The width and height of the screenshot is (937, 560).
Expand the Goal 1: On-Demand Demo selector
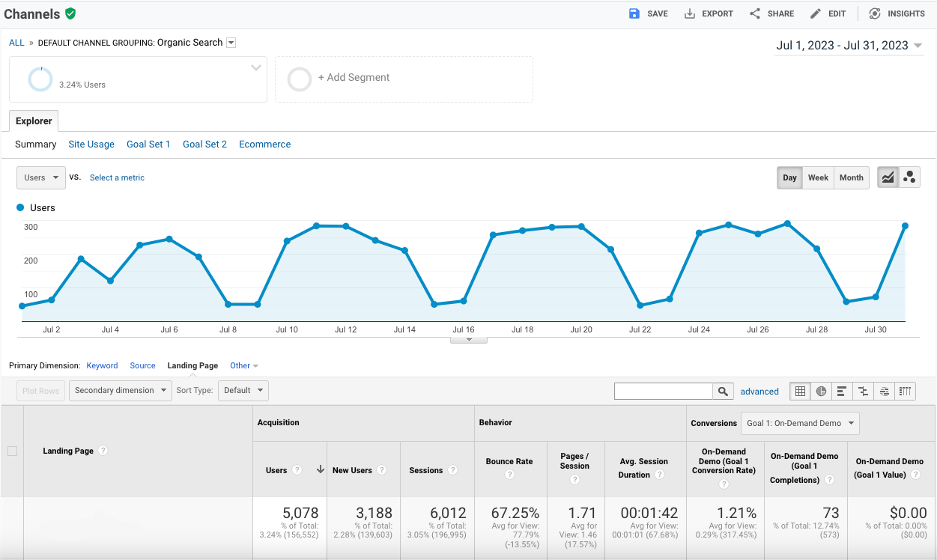[799, 423]
